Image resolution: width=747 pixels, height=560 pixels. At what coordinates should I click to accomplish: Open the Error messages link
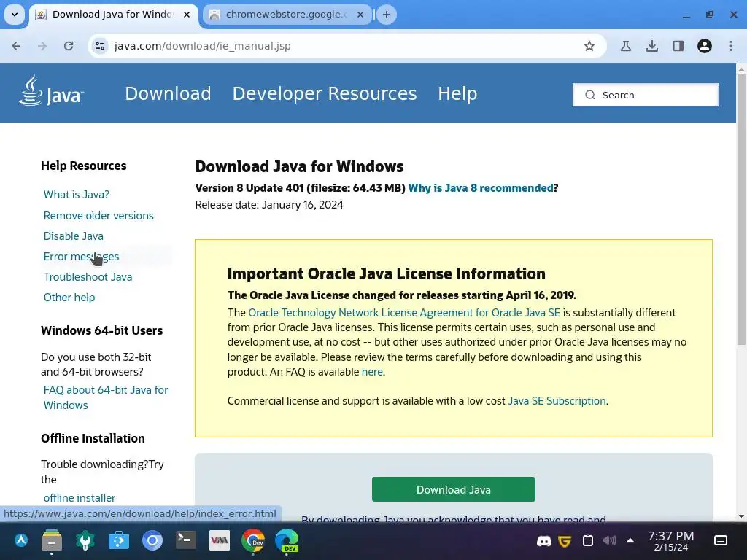pyautogui.click(x=81, y=257)
